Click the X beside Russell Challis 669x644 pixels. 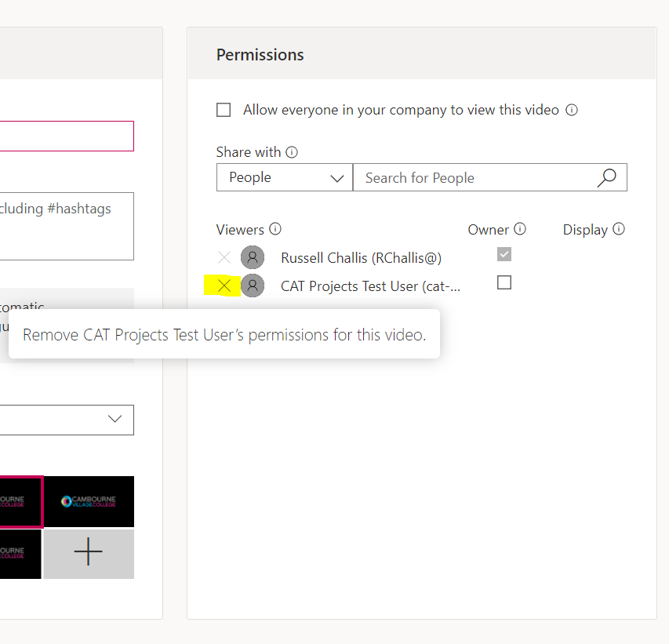pyautogui.click(x=224, y=257)
